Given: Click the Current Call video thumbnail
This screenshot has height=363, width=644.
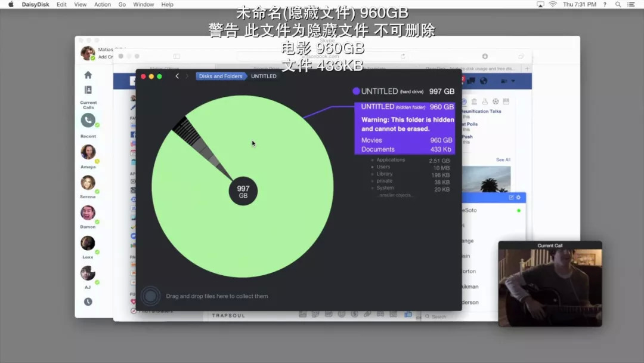Looking at the screenshot, I should (x=550, y=284).
